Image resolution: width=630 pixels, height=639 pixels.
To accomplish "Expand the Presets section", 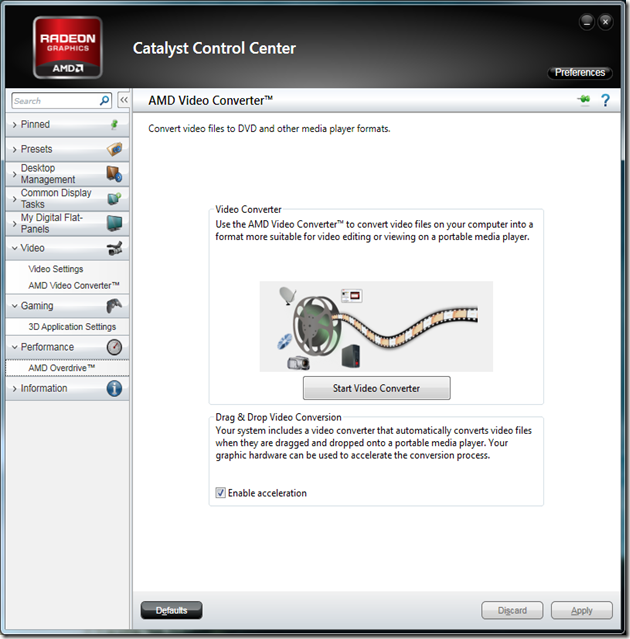I will pyautogui.click(x=68, y=149).
